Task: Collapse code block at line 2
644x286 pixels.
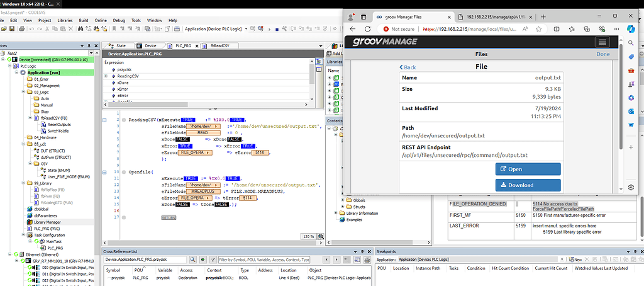Action: click(104, 120)
